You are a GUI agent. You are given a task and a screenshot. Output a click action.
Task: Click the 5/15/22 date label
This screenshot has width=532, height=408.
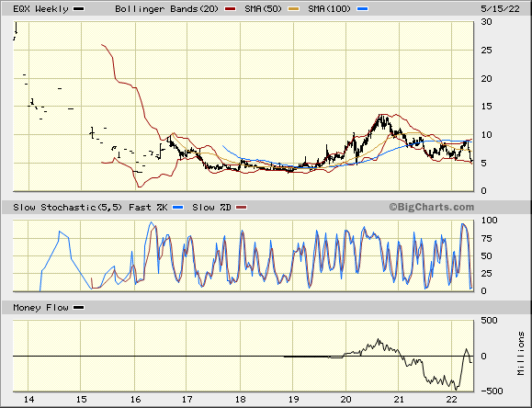(x=500, y=9)
